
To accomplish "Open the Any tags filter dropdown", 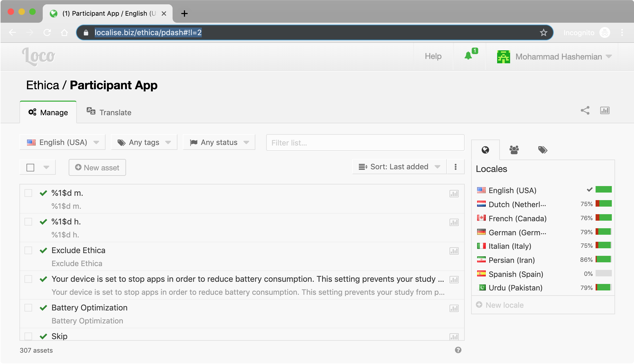I will pos(144,142).
